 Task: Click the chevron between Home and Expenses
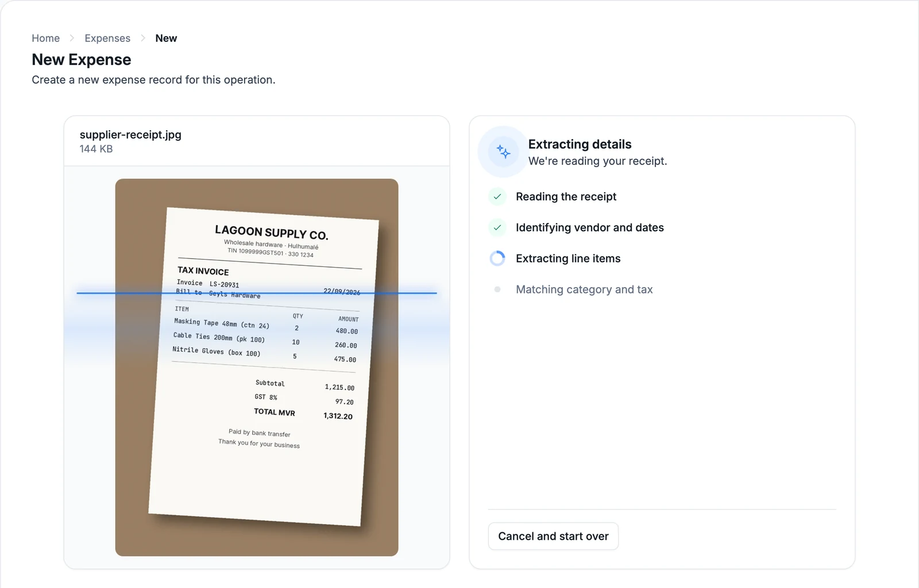(x=72, y=38)
